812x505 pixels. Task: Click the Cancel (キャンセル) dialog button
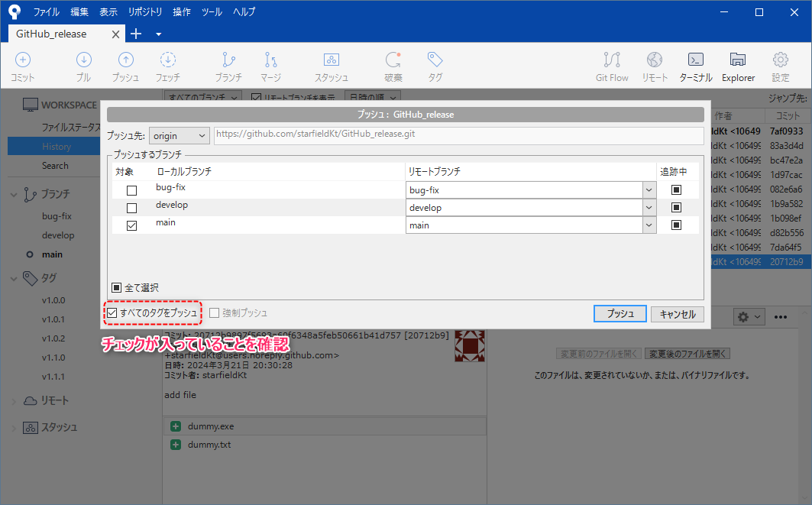point(678,315)
